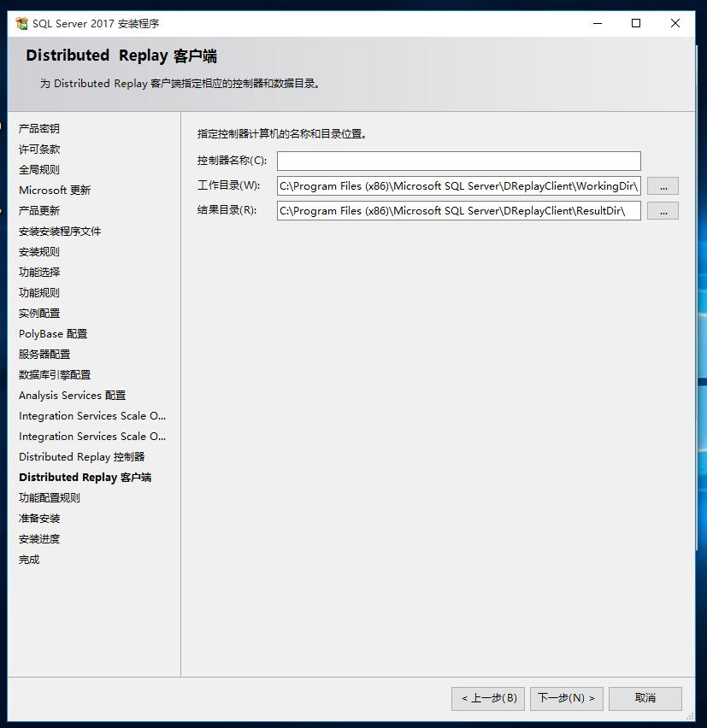Viewport: 707px width, 728px height.
Task: Go back with the 上一步(B) button
Action: coord(488,698)
